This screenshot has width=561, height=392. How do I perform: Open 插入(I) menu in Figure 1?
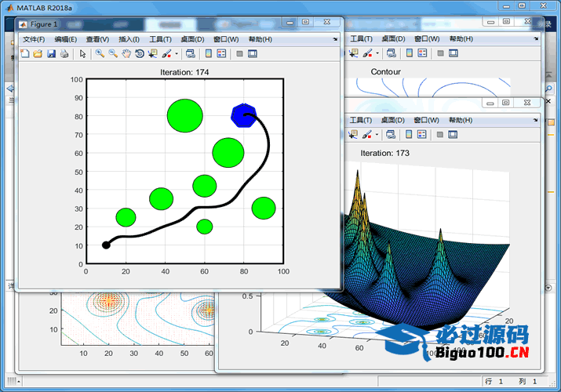pos(129,39)
